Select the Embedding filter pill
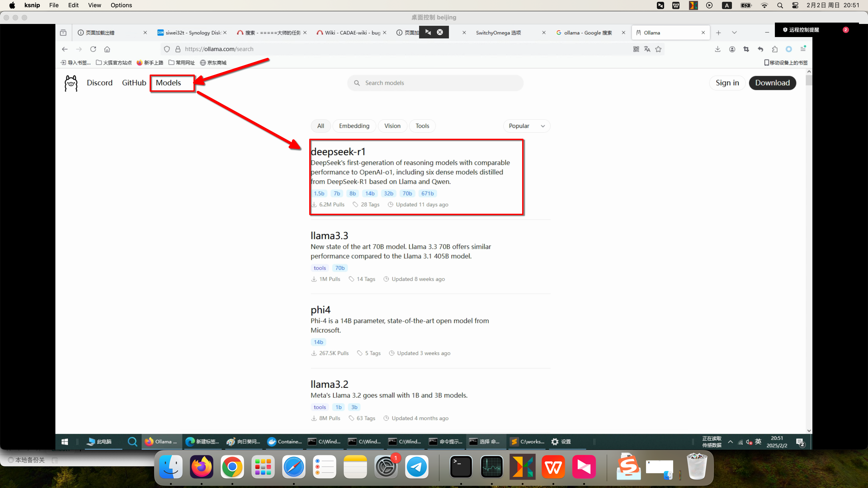Image resolution: width=868 pixels, height=488 pixels. (x=354, y=126)
